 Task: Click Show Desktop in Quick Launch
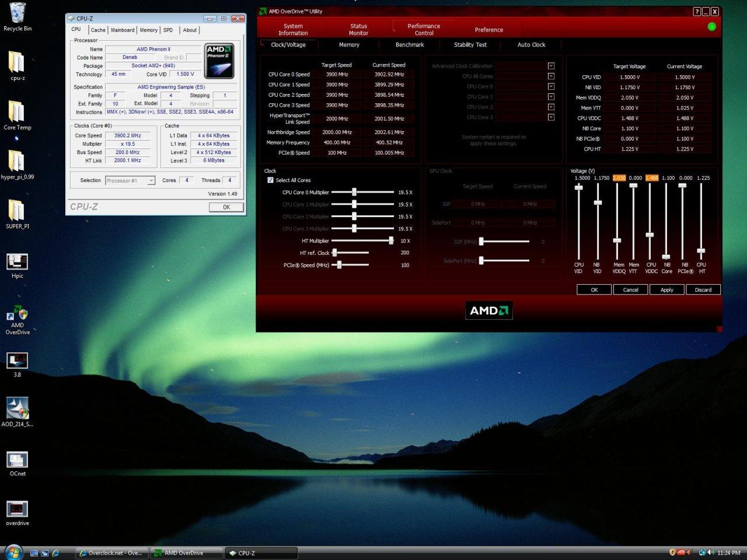(x=34, y=553)
